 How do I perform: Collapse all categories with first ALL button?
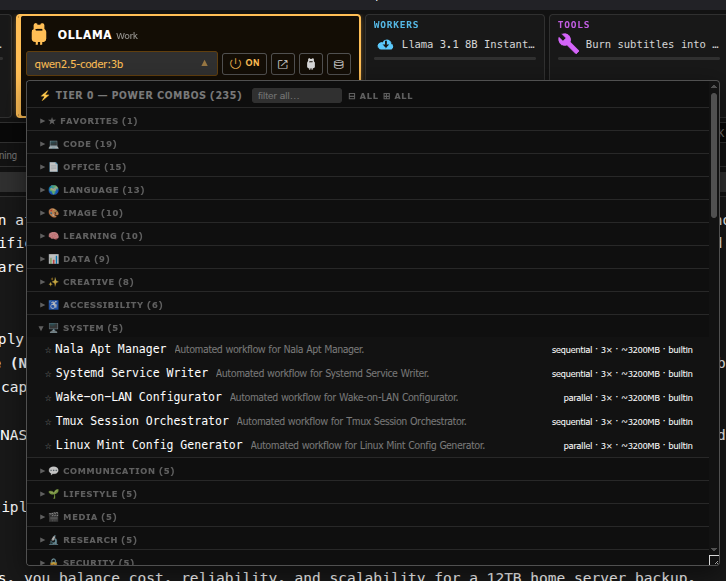[363, 96]
